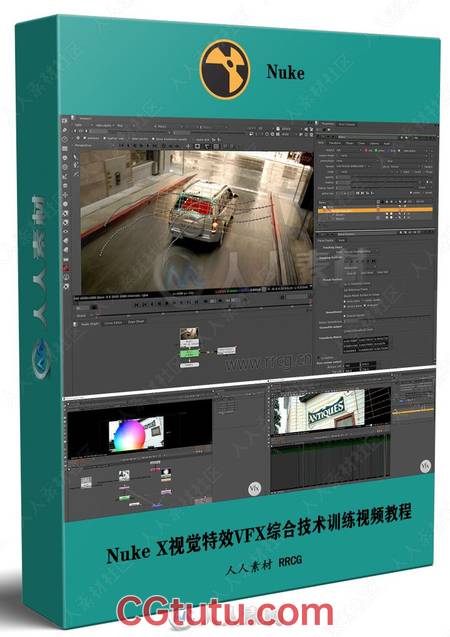Select the green node in Node Graph
Screen dimensions: 450x637
[x=189, y=353]
